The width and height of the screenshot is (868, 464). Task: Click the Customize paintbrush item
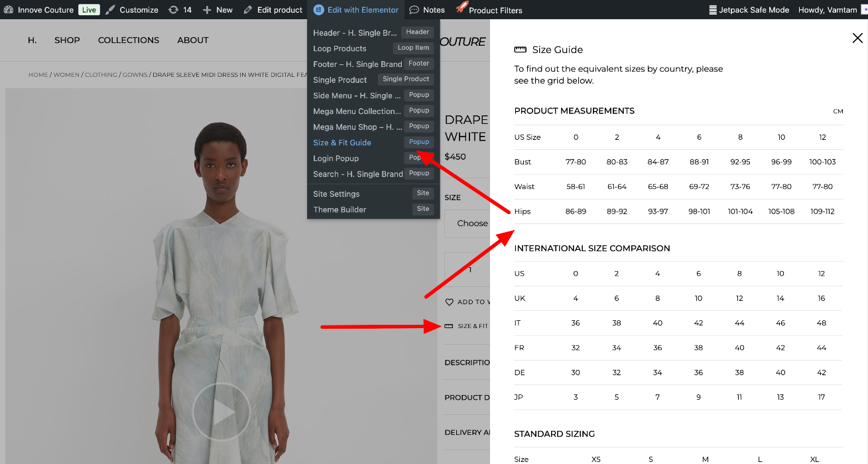tap(132, 10)
